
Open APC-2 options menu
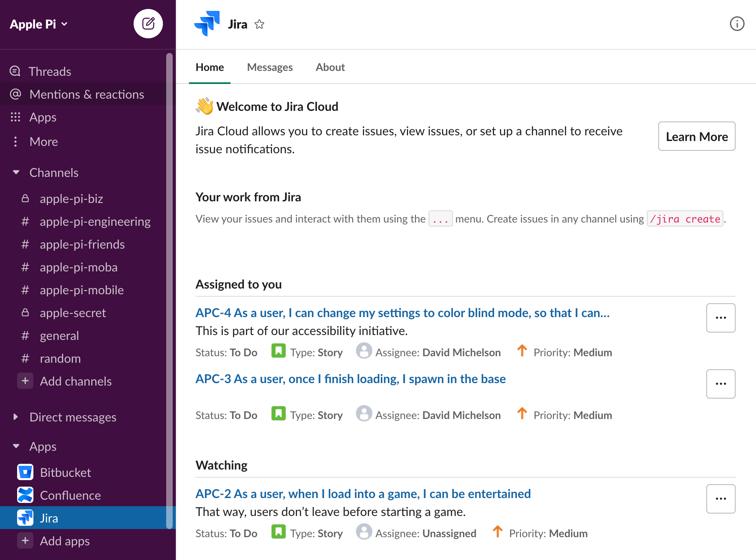721,499
